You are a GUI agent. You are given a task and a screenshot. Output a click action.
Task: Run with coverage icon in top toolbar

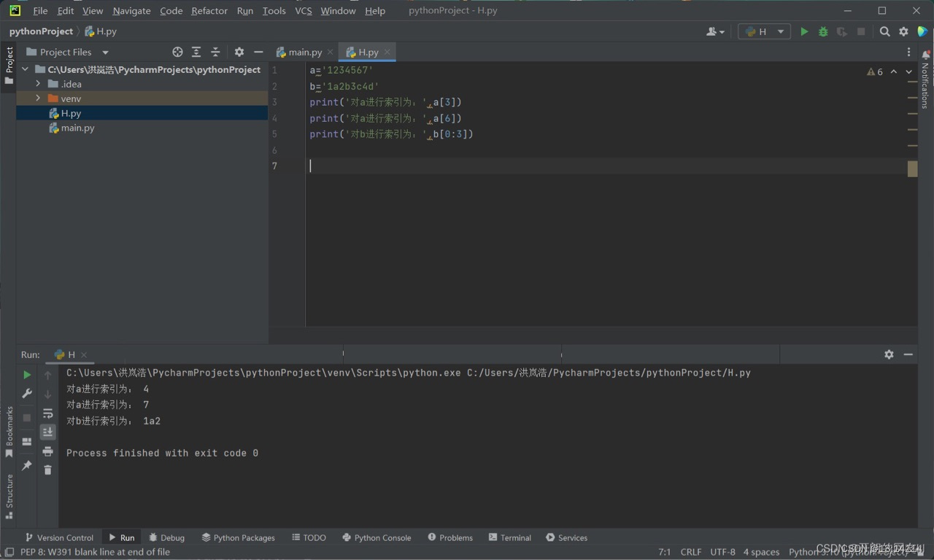point(842,31)
